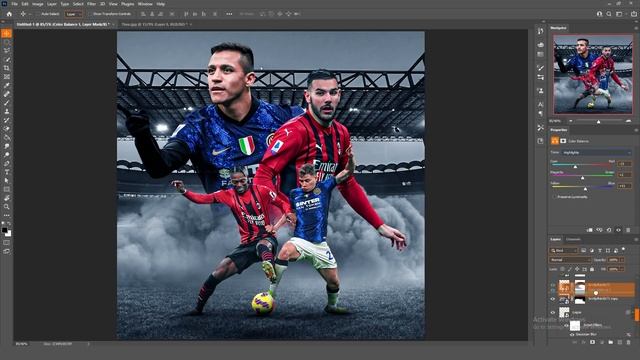Select the Move tool
This screenshot has height=360, width=640.
pyautogui.click(x=7, y=33)
